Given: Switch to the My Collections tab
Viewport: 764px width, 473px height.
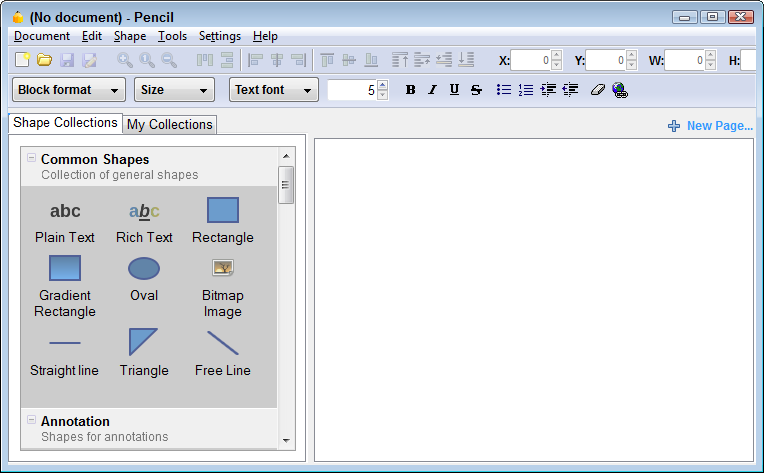Looking at the screenshot, I should click(x=169, y=124).
